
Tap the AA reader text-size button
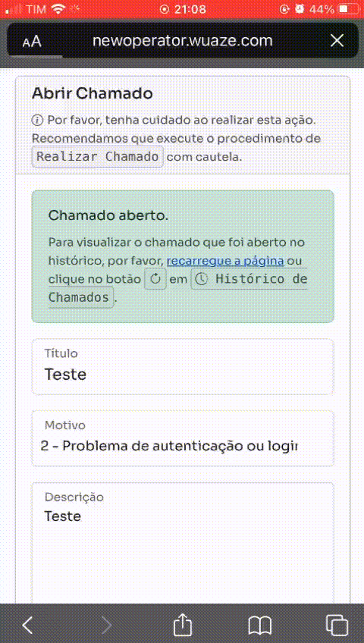click(32, 42)
